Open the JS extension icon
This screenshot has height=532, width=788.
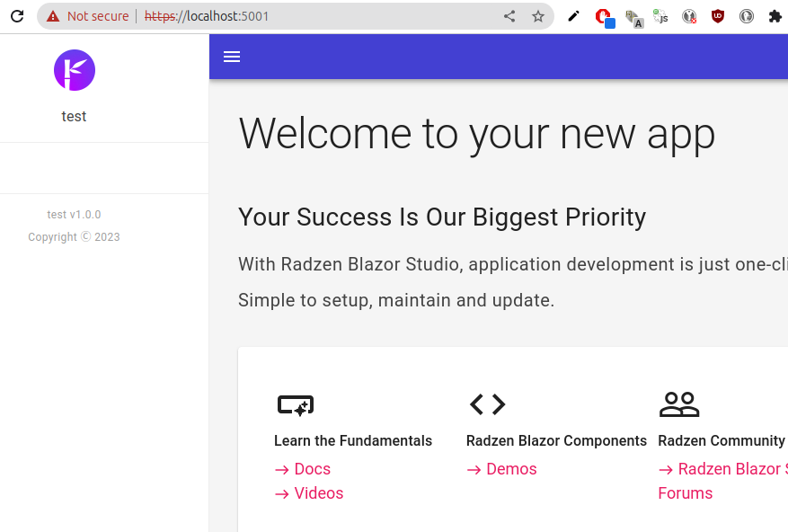pos(660,16)
